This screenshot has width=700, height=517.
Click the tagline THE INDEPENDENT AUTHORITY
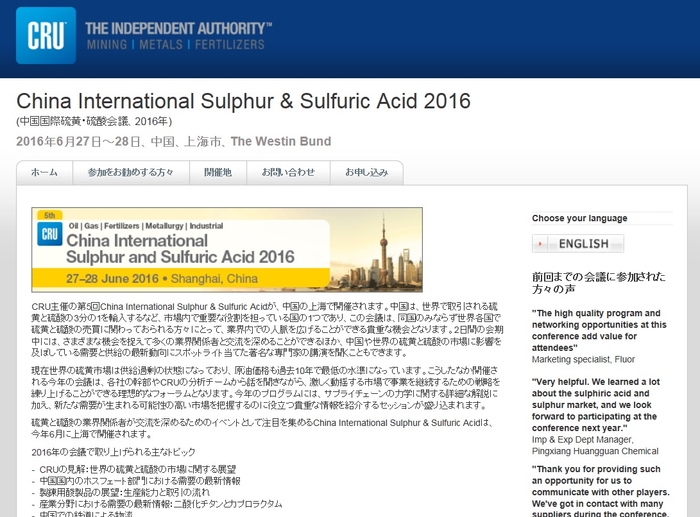179,29
